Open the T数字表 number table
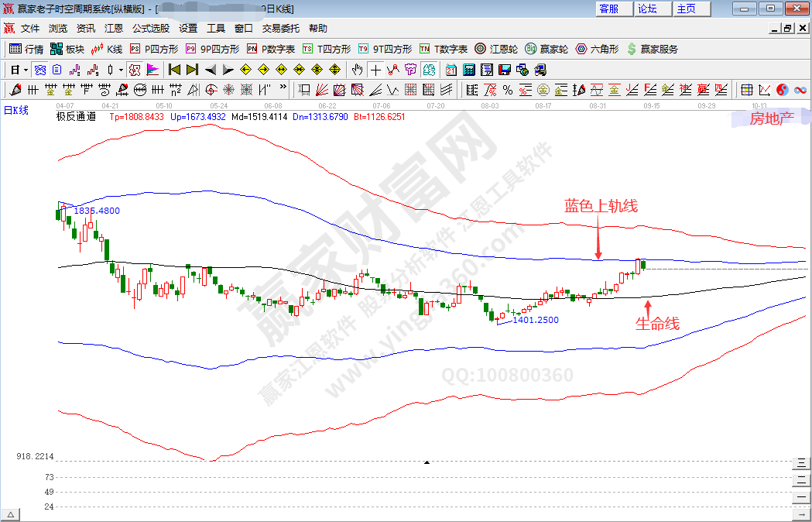This screenshot has width=812, height=522. 444,49
